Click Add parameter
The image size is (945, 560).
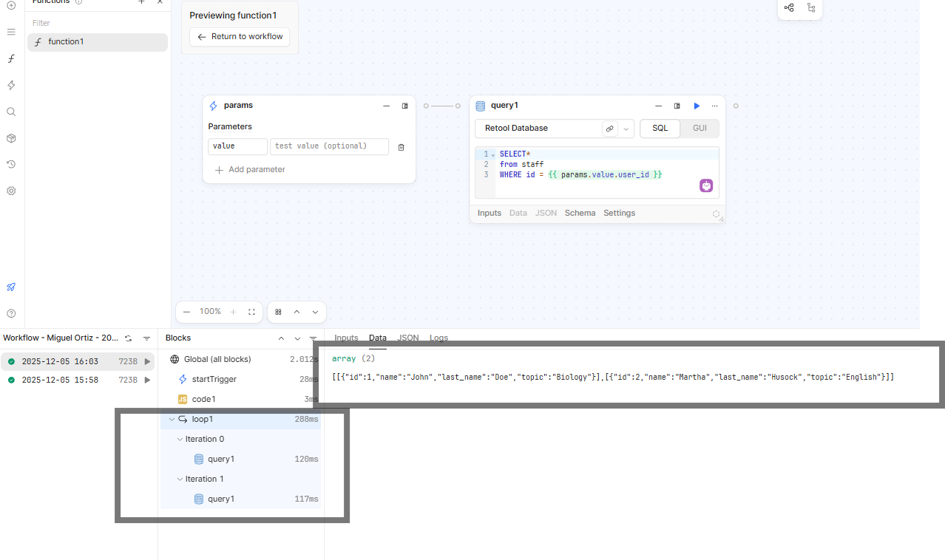pyautogui.click(x=249, y=169)
